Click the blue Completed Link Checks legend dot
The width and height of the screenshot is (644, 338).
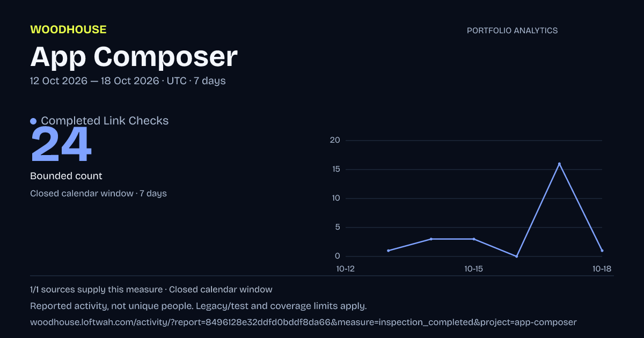pyautogui.click(x=33, y=121)
